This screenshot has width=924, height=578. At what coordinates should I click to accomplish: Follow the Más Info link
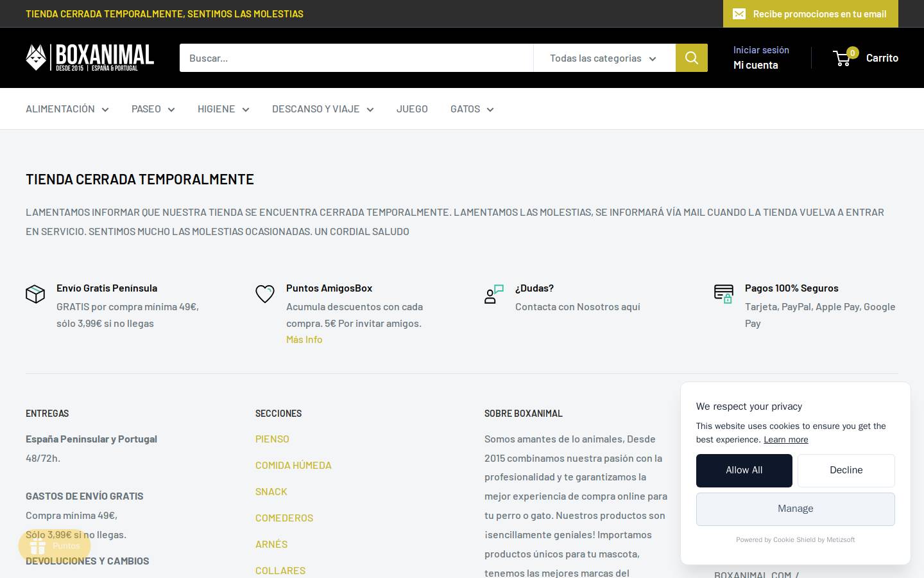pos(304,339)
